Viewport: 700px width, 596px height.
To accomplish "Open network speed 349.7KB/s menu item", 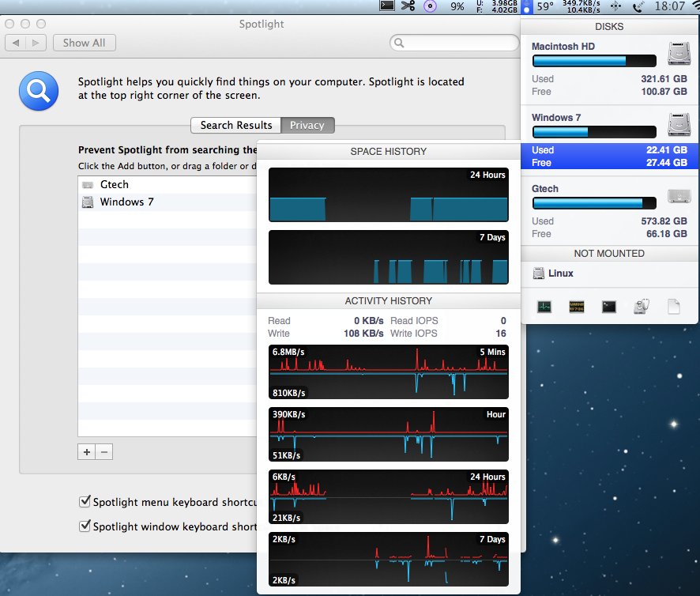I will click(x=581, y=6).
